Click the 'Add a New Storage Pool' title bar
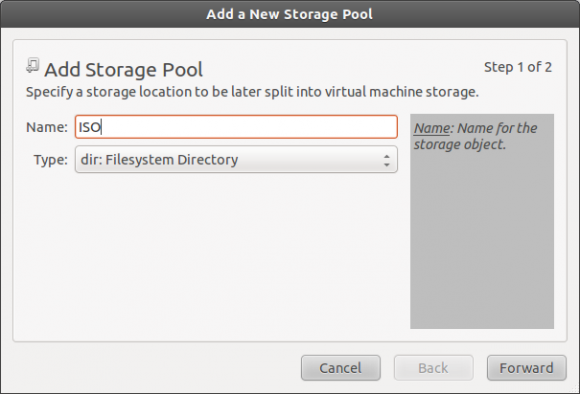 click(x=290, y=14)
